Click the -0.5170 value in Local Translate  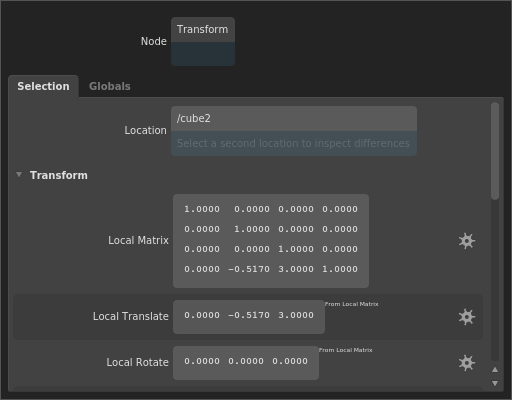(x=249, y=315)
